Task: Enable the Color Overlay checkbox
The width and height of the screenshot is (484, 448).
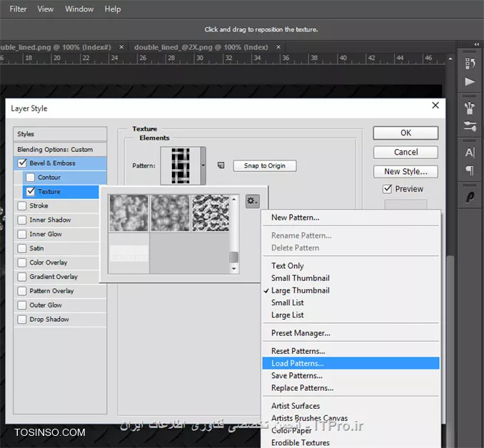Action: 22,263
